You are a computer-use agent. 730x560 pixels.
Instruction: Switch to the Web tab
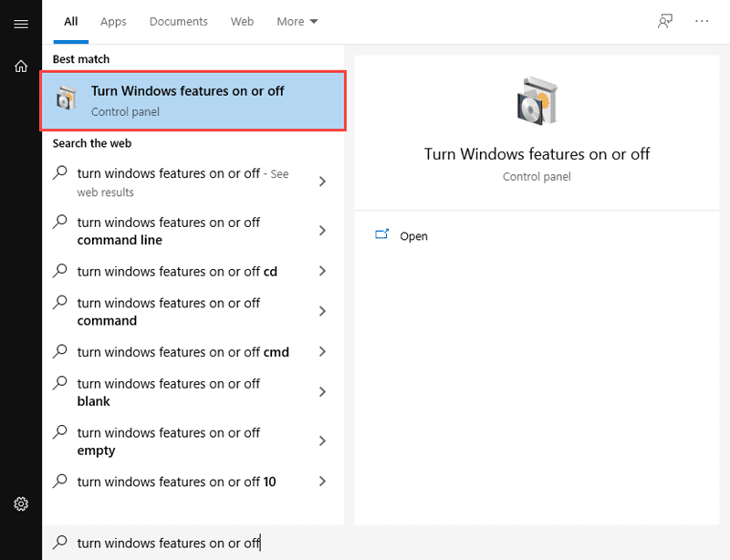pyautogui.click(x=242, y=21)
